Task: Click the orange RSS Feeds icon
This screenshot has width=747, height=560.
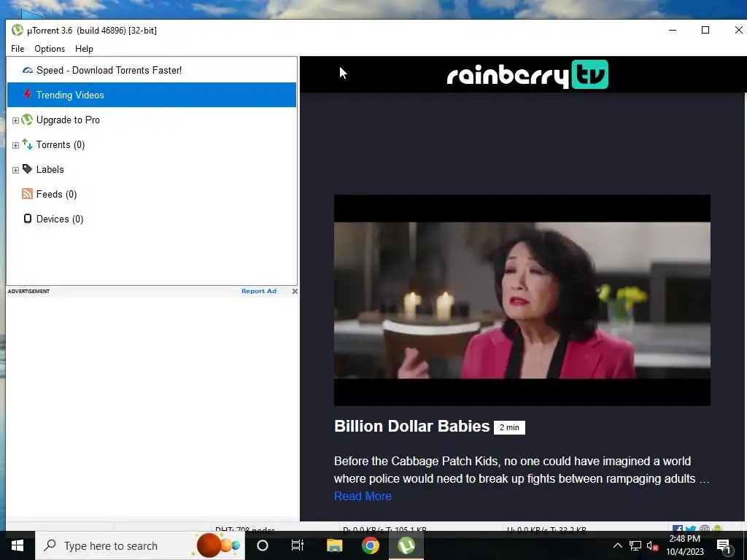Action: coord(27,194)
